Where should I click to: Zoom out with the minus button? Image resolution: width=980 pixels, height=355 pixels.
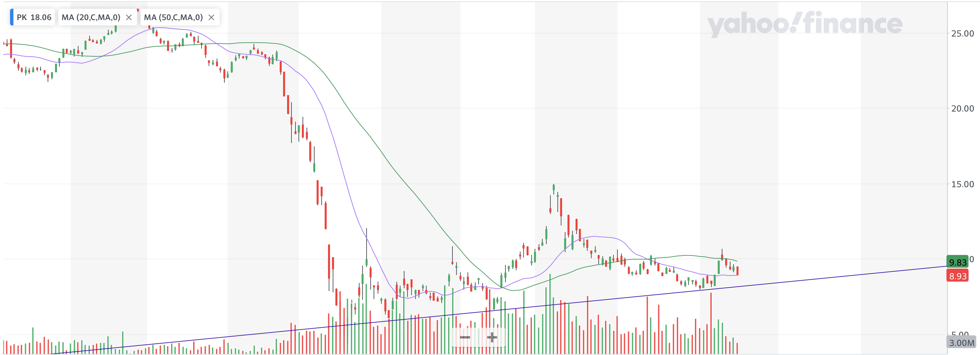(x=465, y=337)
